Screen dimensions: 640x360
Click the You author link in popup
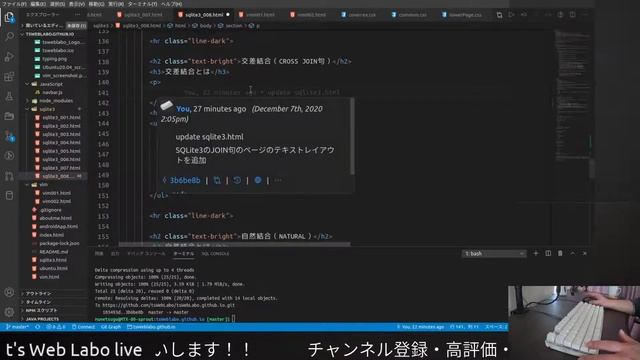183,109
